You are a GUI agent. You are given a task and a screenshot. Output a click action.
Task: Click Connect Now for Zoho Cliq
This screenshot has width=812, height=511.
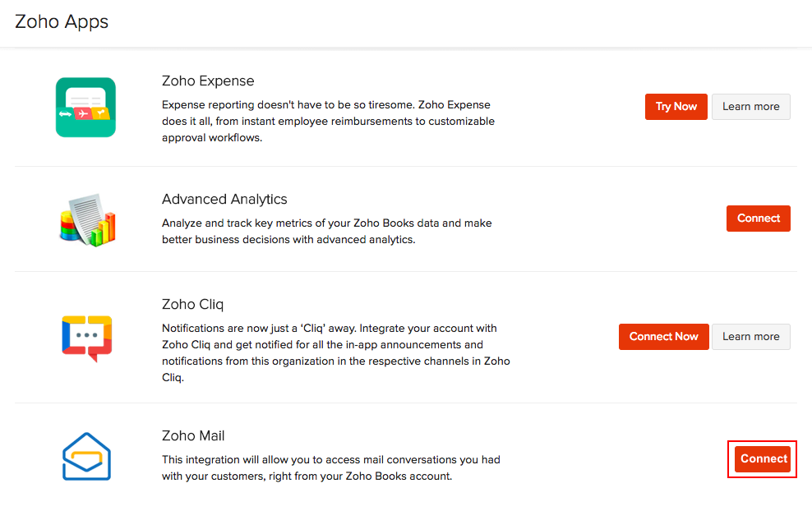point(663,336)
